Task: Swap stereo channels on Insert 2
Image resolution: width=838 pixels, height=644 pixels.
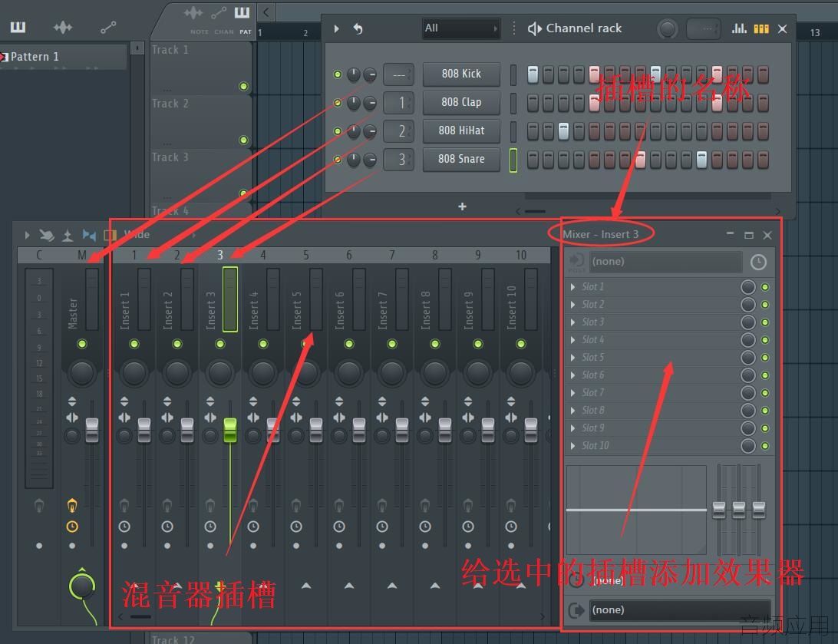Action: 167,418
